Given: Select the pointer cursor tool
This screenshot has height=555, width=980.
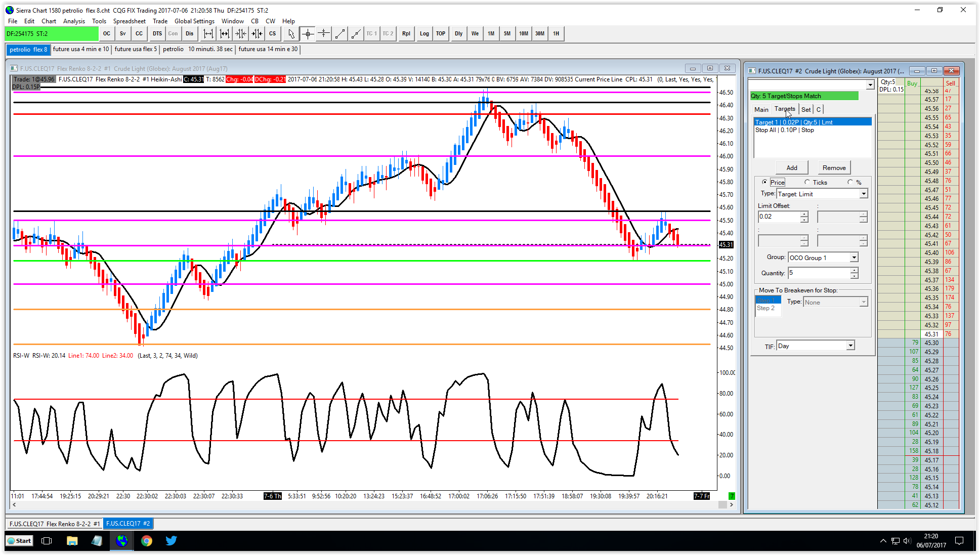Looking at the screenshot, I should (291, 34).
